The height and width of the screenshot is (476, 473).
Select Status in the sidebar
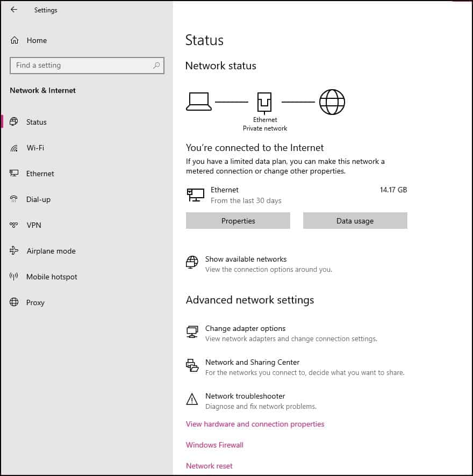click(36, 122)
